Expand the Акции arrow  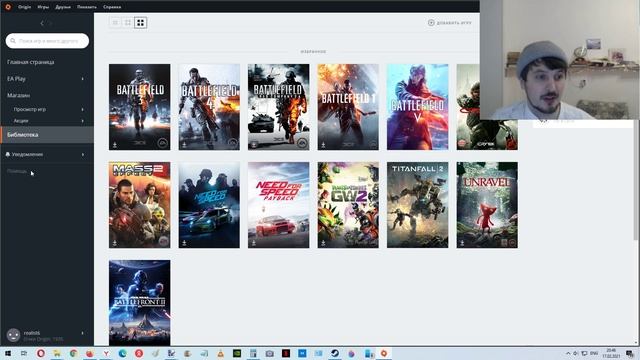[82, 121]
